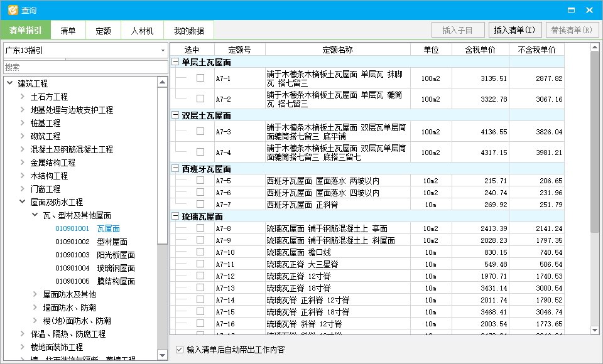This screenshot has width=603, height=364.
Task: Switch to the 人材机 tab
Action: click(142, 31)
